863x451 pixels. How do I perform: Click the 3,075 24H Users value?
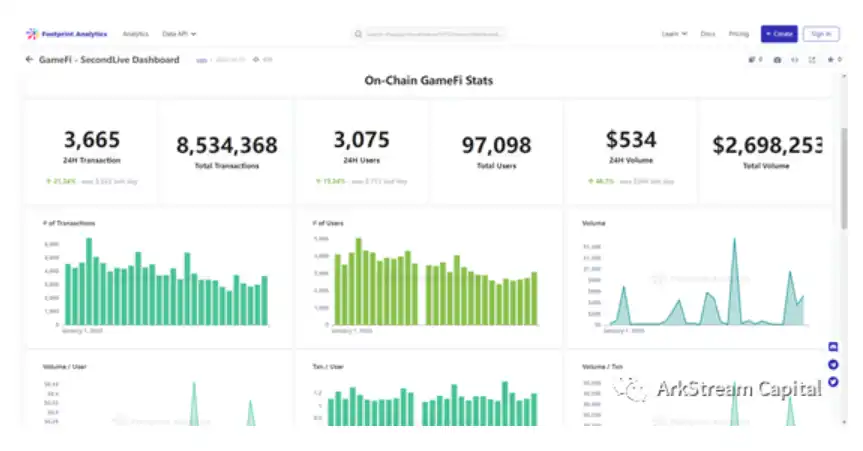point(362,140)
